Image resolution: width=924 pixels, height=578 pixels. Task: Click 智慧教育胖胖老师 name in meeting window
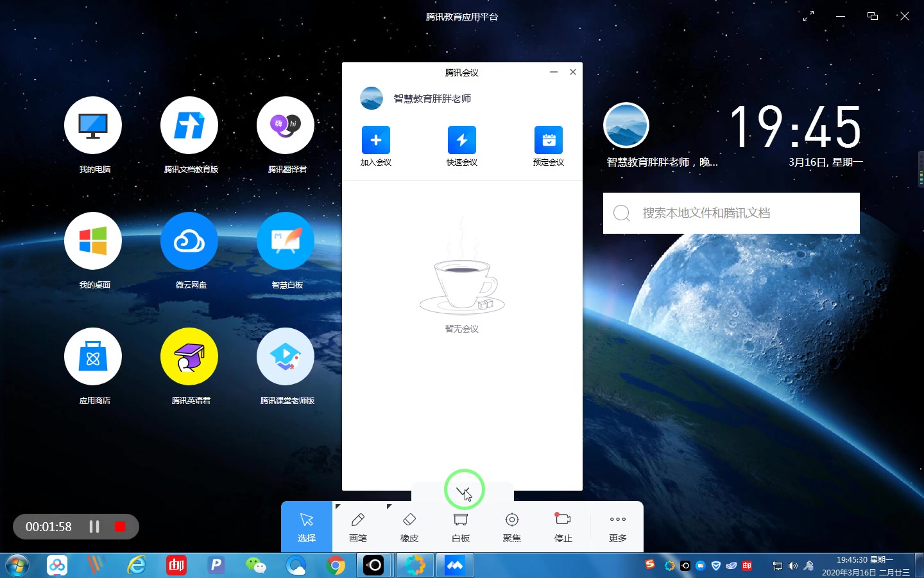[x=432, y=99]
